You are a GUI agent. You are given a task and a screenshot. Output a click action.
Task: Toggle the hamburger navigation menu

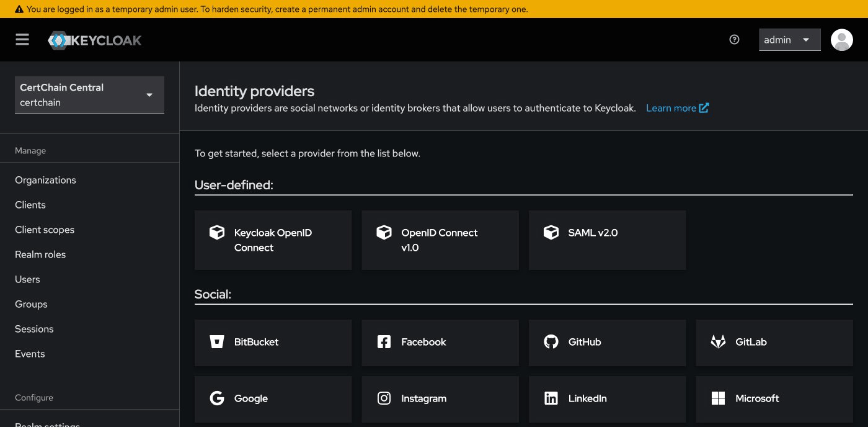click(x=22, y=39)
